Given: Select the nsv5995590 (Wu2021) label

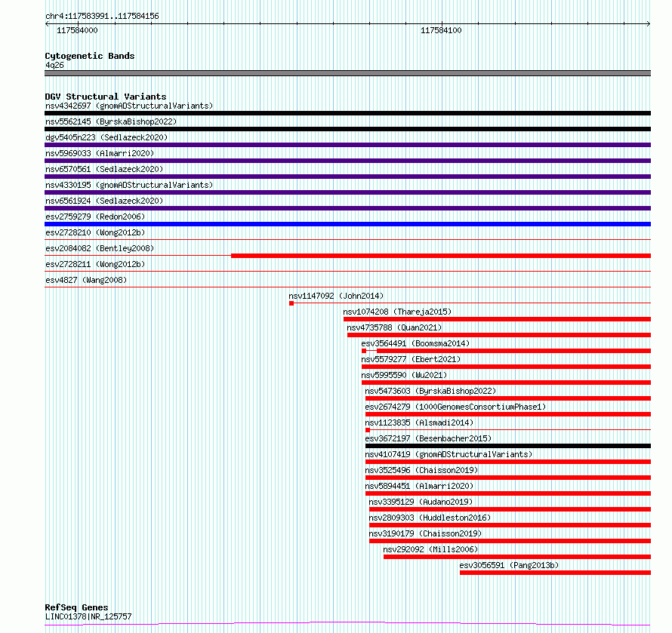Looking at the screenshot, I should [404, 375].
